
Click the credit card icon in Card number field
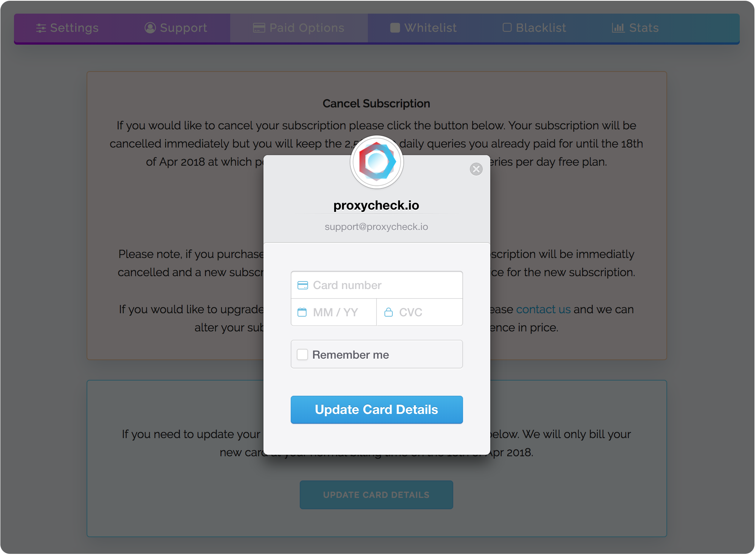303,285
